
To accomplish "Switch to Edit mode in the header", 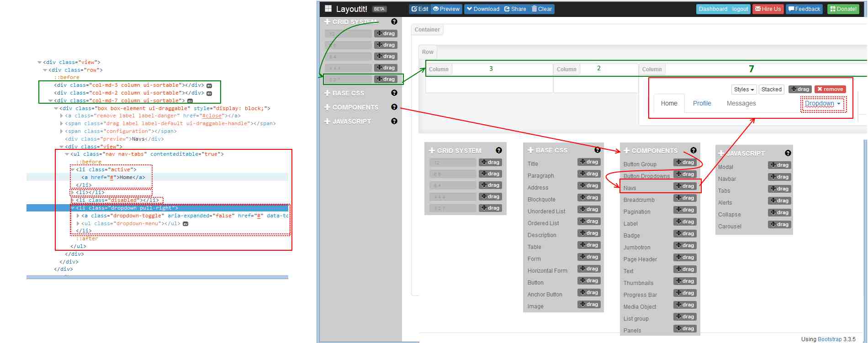I will (420, 9).
